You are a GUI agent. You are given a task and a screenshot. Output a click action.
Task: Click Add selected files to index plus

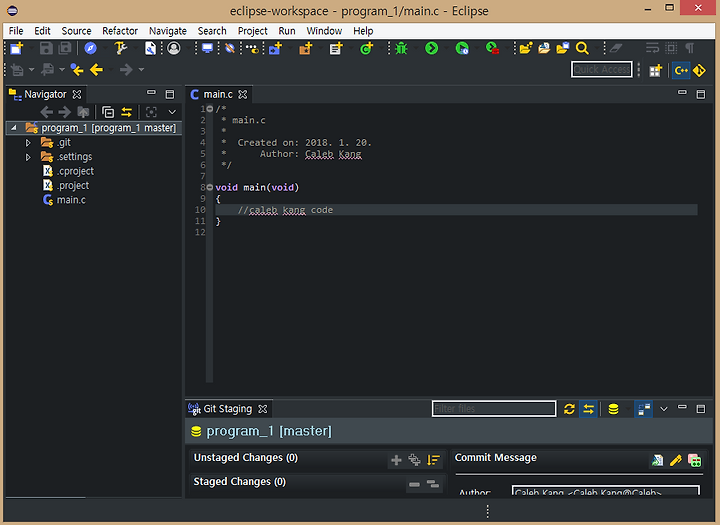(x=396, y=460)
